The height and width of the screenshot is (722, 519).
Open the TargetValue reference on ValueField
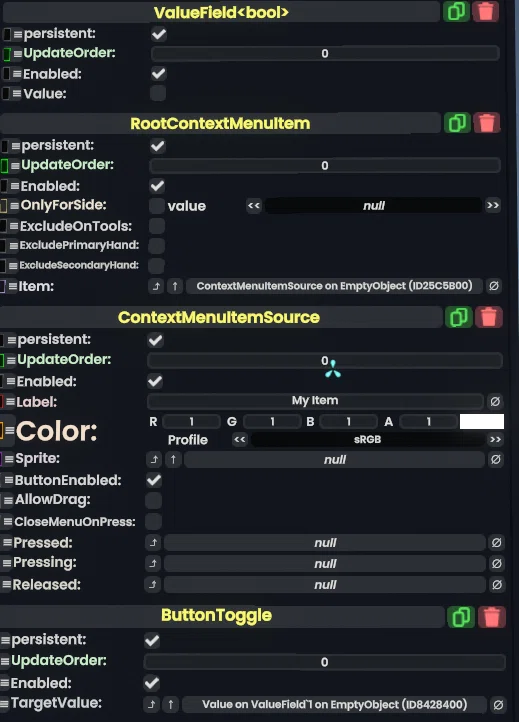(334, 705)
